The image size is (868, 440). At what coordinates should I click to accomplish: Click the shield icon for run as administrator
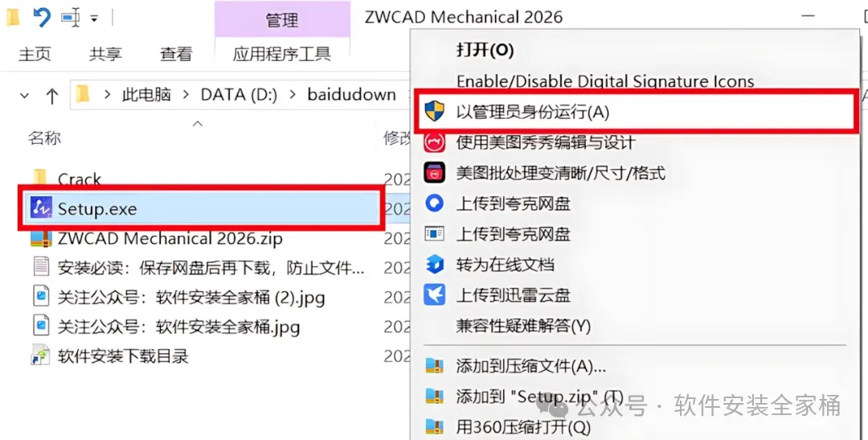(435, 112)
